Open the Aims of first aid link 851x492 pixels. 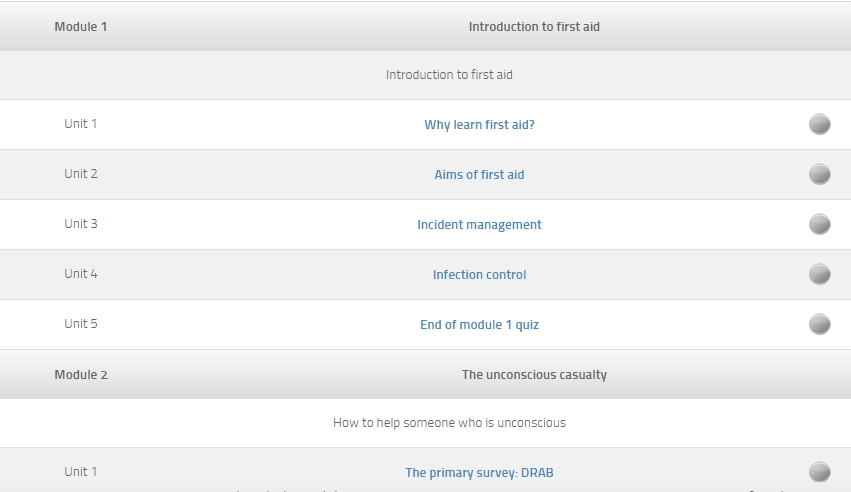pyautogui.click(x=479, y=175)
